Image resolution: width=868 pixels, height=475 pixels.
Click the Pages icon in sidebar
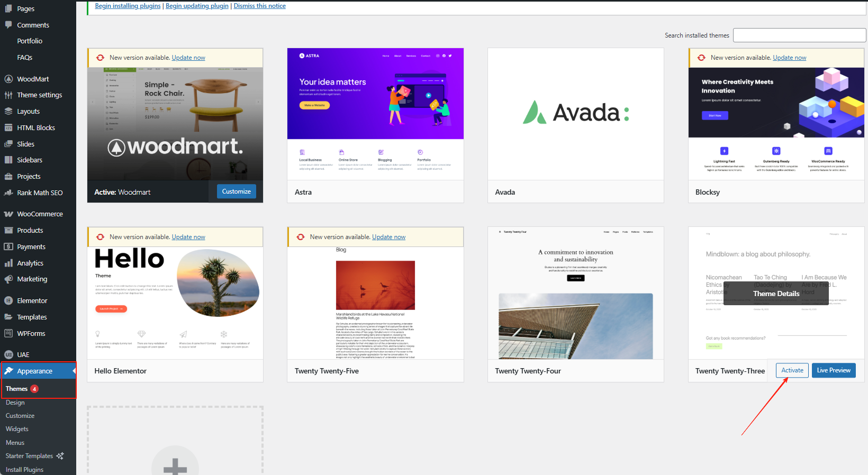[x=8, y=8]
